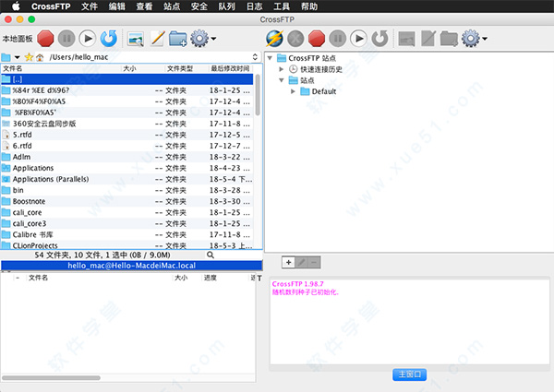Open the path combo box stepper arrows
Viewport: 554px width, 392px height.
(x=255, y=57)
